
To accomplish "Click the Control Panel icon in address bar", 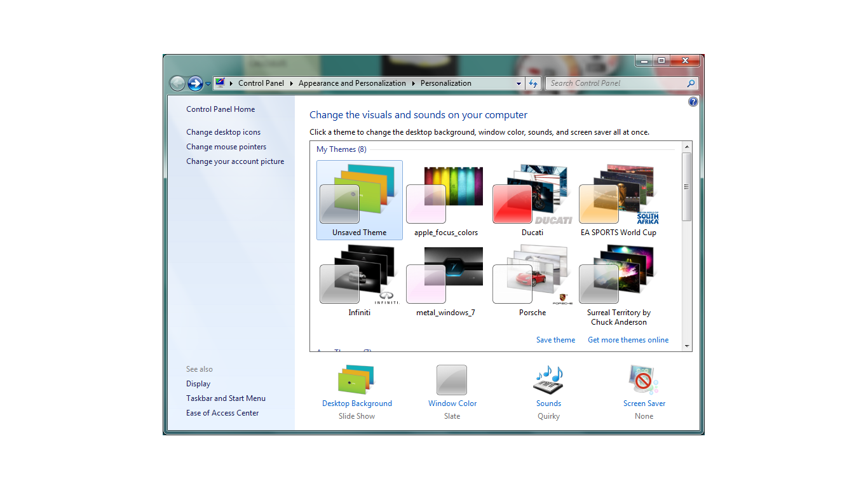I will 220,83.
